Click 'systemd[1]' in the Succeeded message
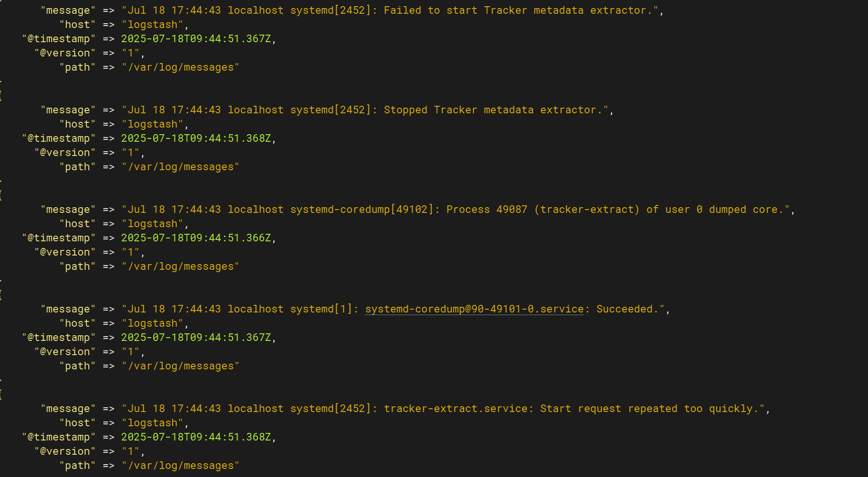The width and height of the screenshot is (868, 477). 321,309
